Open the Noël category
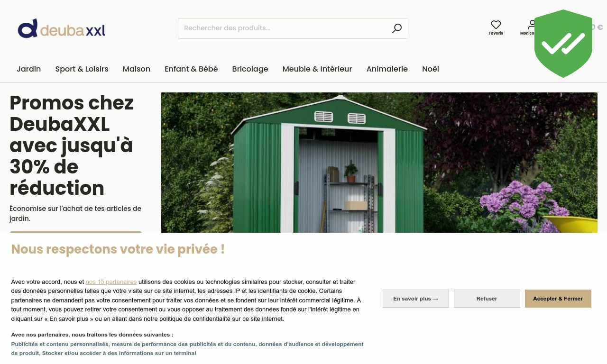 [x=431, y=69]
